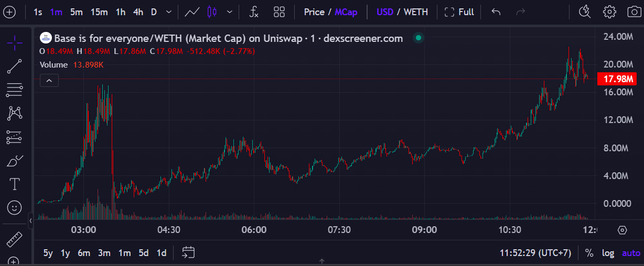The width and height of the screenshot is (644, 266).
Task: Open the emoji icons tool
Action: click(15, 208)
